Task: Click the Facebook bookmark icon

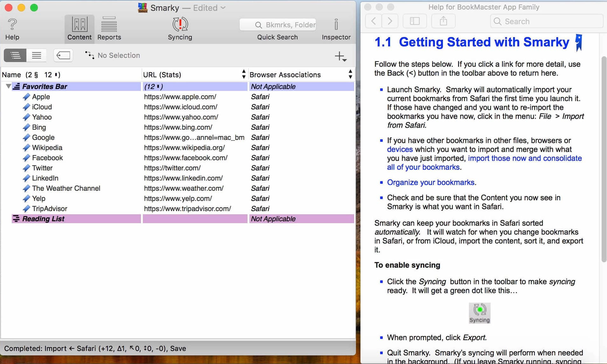Action: click(x=26, y=158)
